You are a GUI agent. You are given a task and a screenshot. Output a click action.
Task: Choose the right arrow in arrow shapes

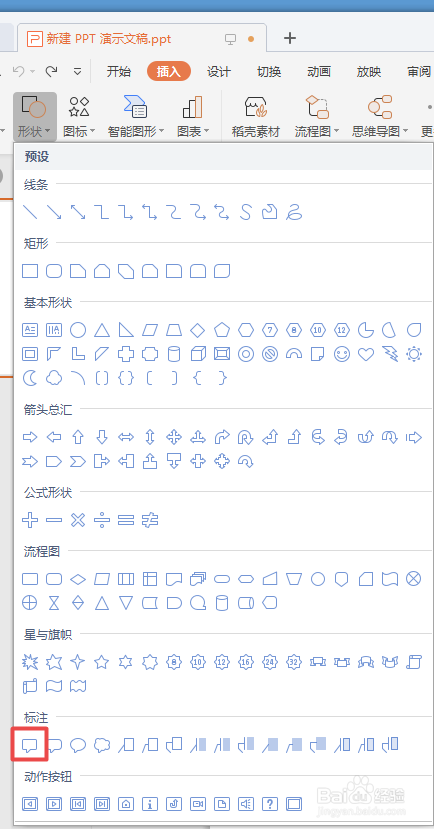30,437
